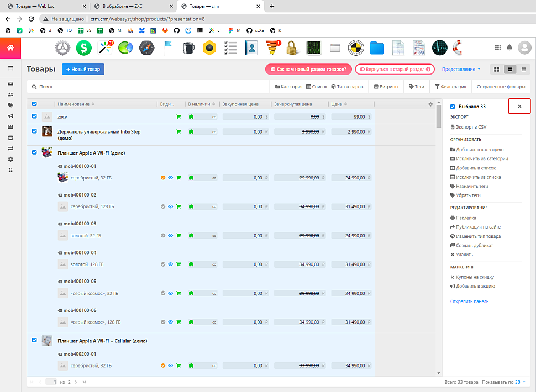
Task: Open the tags section in left sidebar
Action: tap(10, 105)
